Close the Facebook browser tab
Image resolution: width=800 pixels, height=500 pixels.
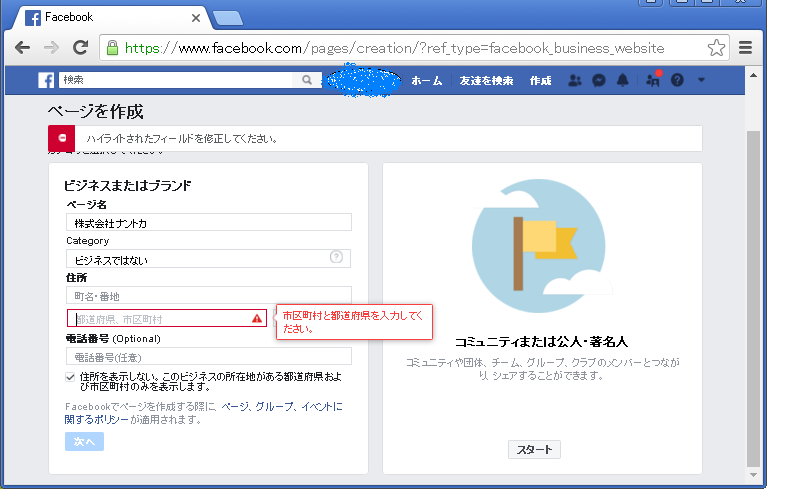click(x=196, y=18)
